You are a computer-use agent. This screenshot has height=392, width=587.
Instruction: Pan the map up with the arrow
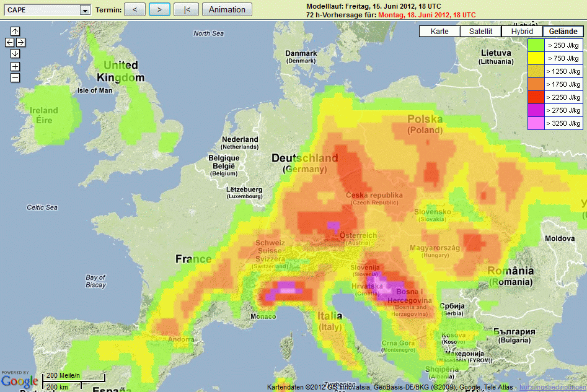(15, 31)
